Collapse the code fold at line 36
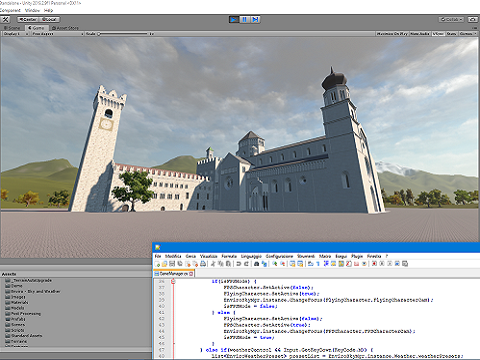Viewport: 480px width, 360px height. pos(173,281)
